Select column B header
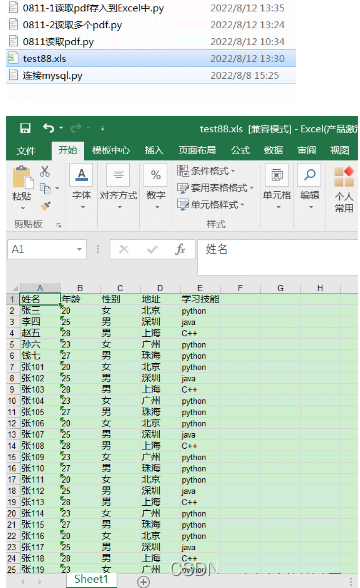360x588 pixels. click(80, 288)
